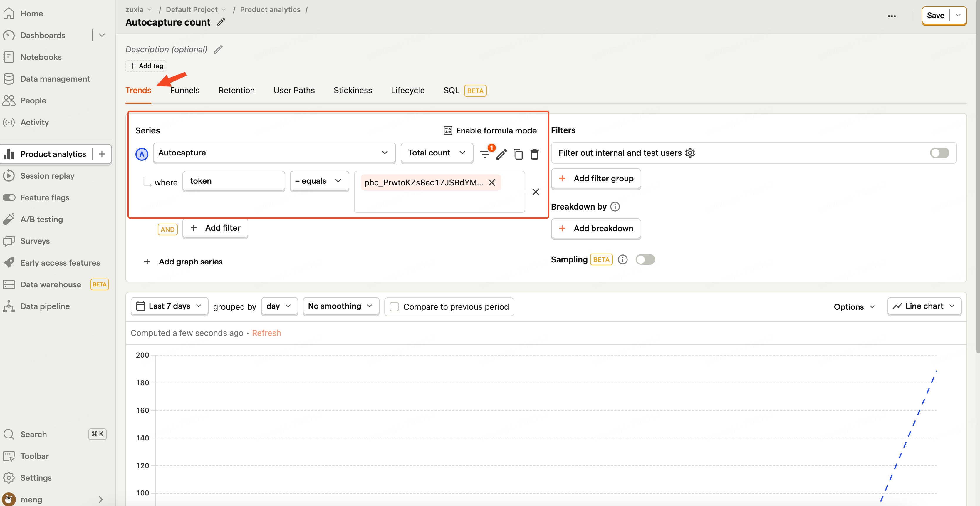980x506 pixels.
Task: Duplicate the Autocapture series
Action: 518,154
